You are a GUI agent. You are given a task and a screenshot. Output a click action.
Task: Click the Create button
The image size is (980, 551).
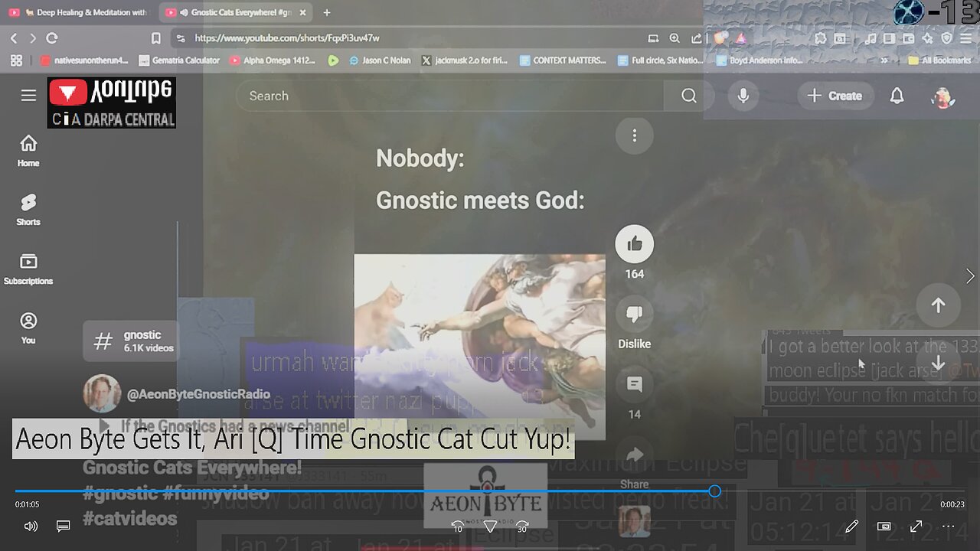[x=835, y=96]
